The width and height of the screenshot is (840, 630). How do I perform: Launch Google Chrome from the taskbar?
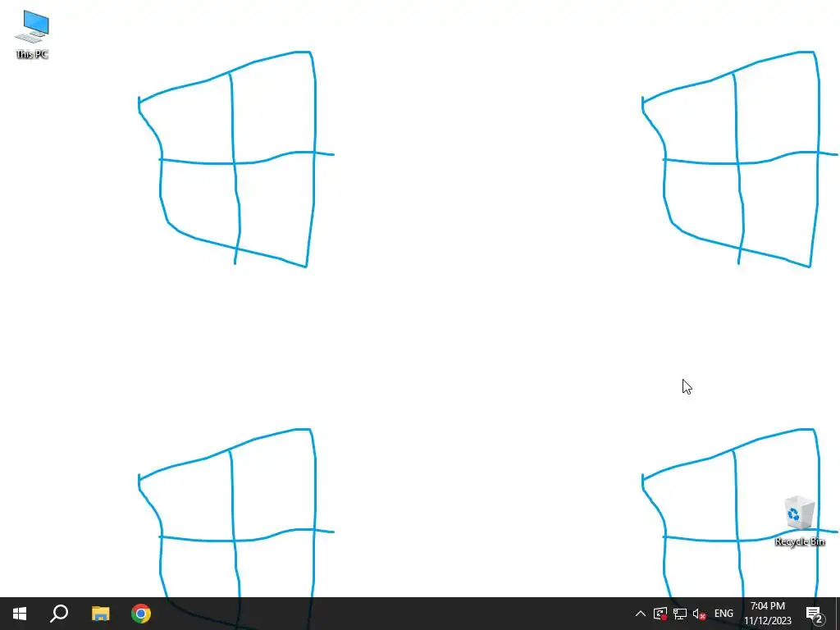pos(141,614)
